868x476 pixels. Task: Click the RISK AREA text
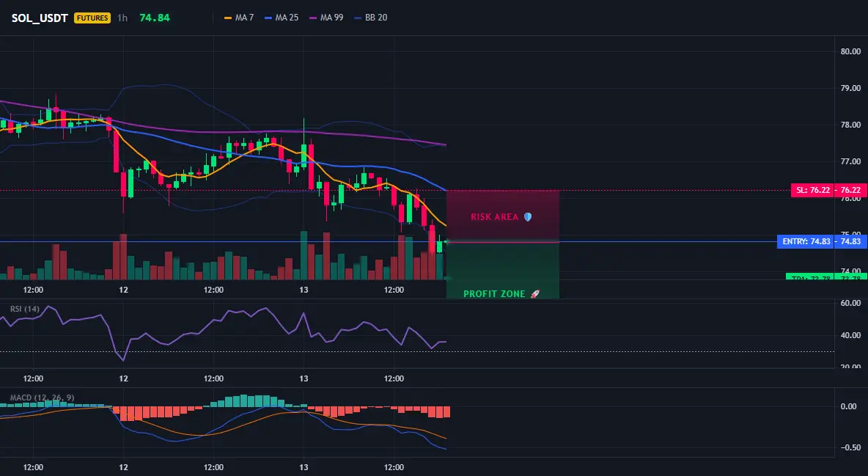494,216
